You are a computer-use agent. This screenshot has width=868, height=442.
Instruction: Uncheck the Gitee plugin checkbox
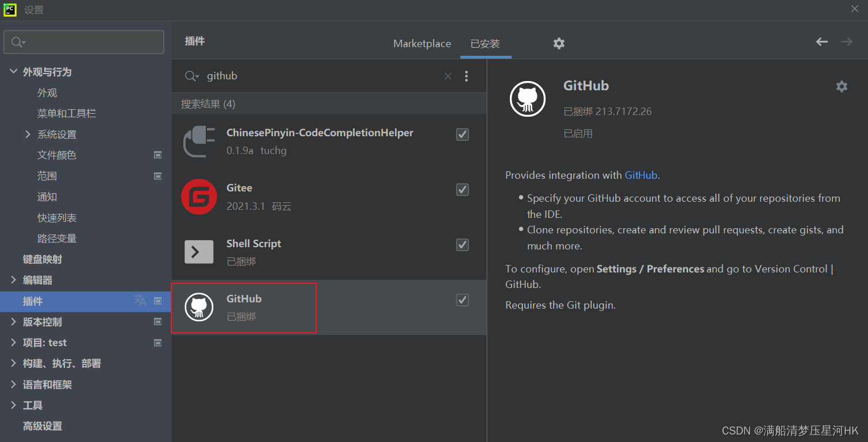tap(462, 190)
